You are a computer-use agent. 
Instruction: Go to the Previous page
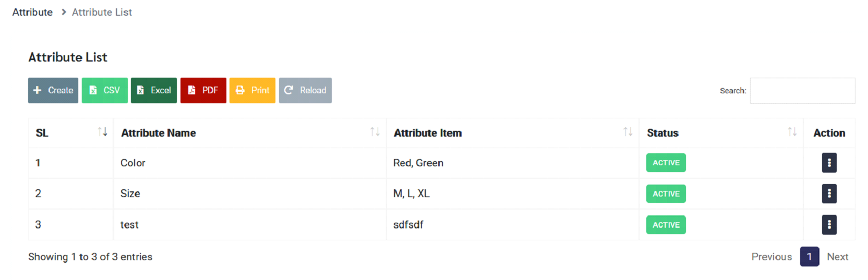771,257
